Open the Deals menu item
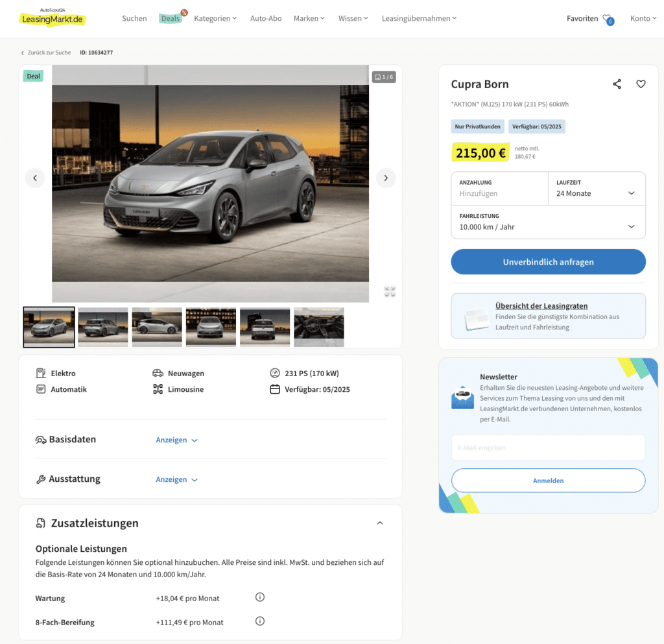Screen dimensions: 664x644 pyautogui.click(x=170, y=18)
